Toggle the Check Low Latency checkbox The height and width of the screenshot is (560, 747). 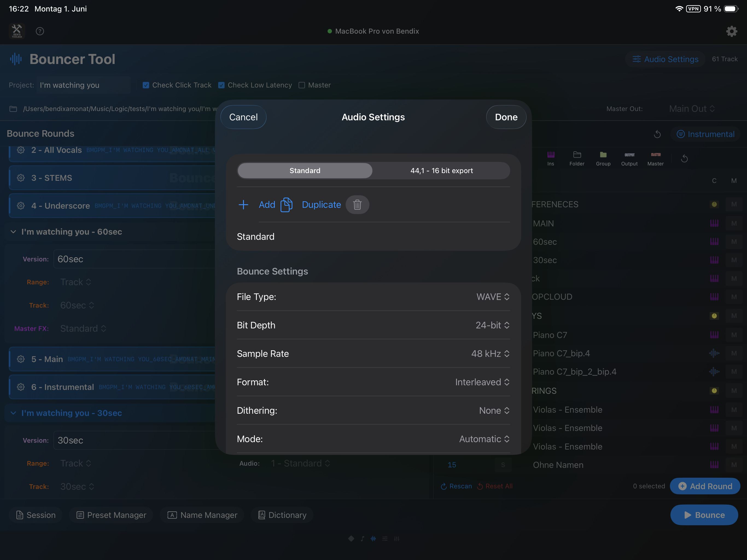[221, 85]
